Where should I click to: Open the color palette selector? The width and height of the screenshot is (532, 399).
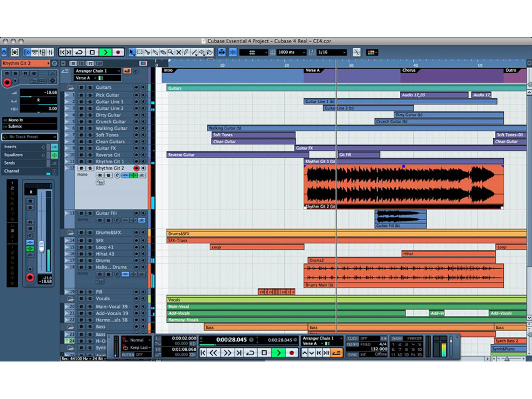point(372,52)
